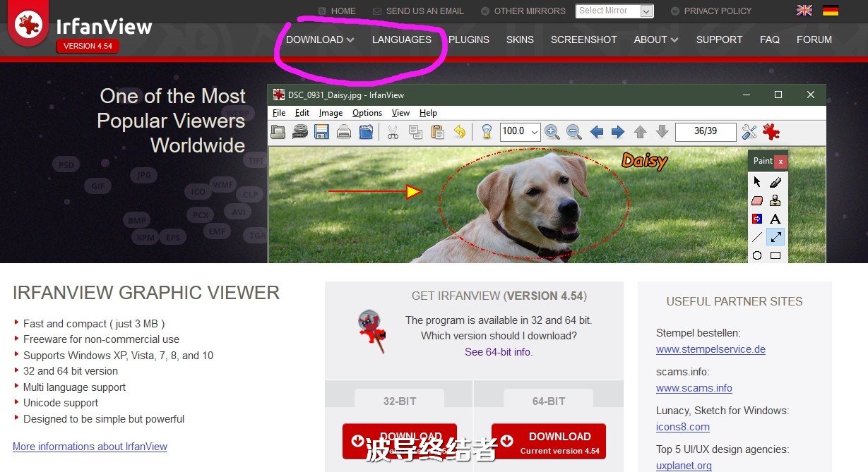Click the Undo yellow arrow toolbar icon
Screen dimensions: 868x472
[x=459, y=131]
